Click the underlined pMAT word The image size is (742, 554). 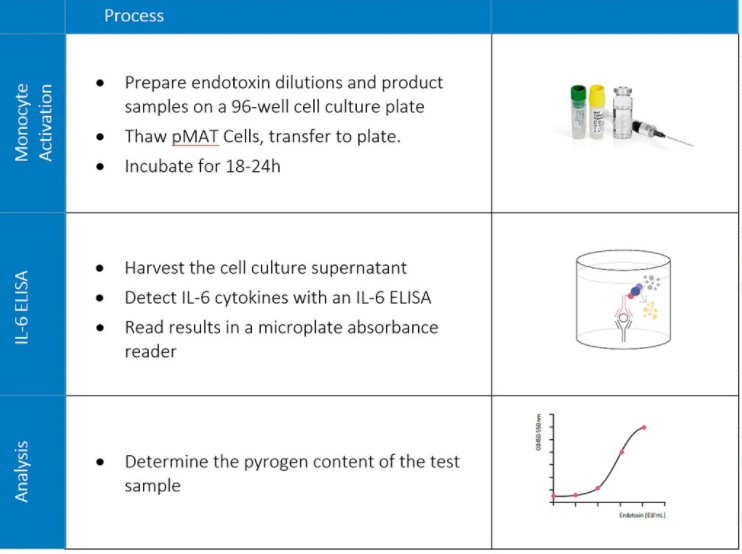[x=195, y=136]
